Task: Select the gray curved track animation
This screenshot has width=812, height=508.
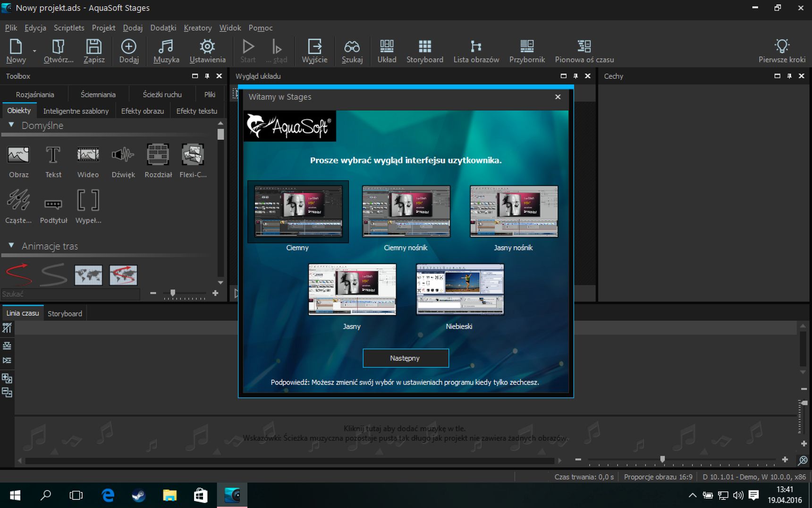Action: point(53,275)
